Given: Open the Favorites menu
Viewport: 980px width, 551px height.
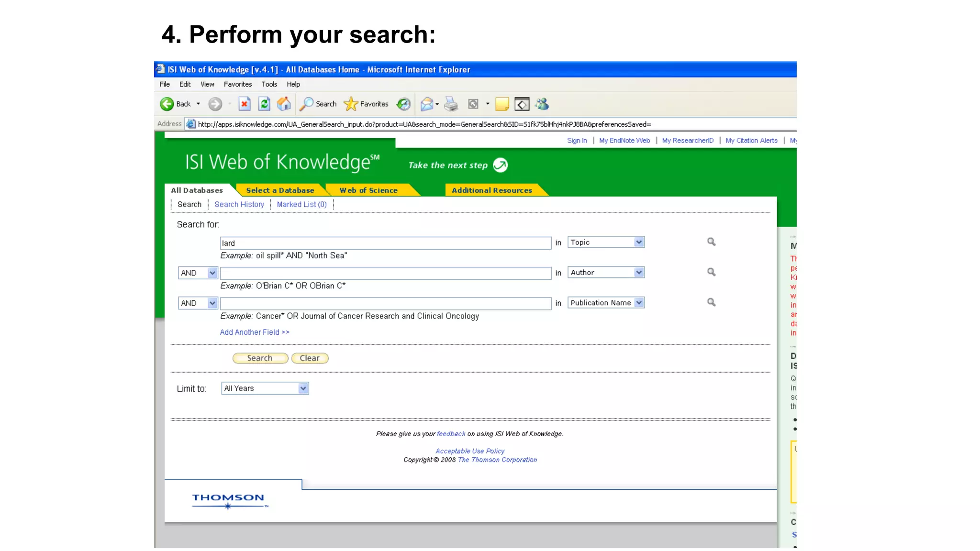Looking at the screenshot, I should click(238, 84).
